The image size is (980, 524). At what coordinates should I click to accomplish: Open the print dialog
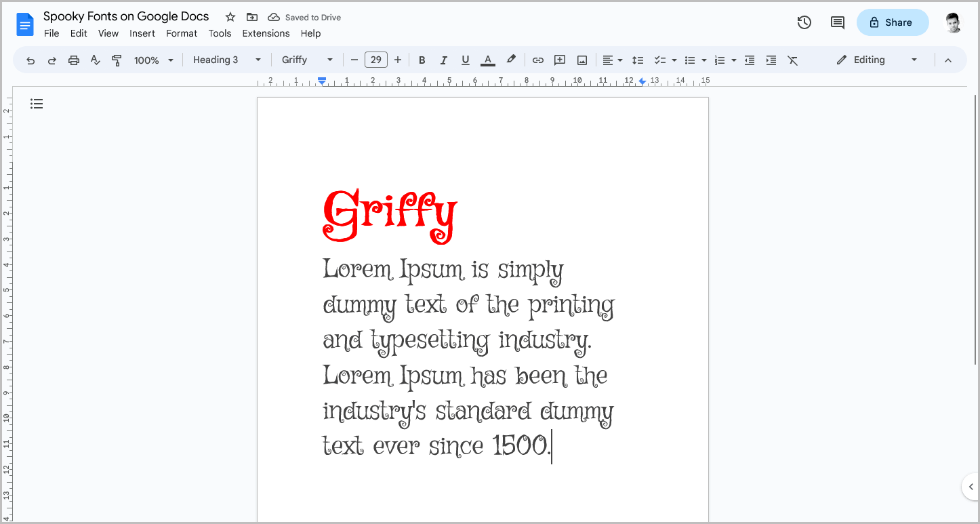pos(73,60)
